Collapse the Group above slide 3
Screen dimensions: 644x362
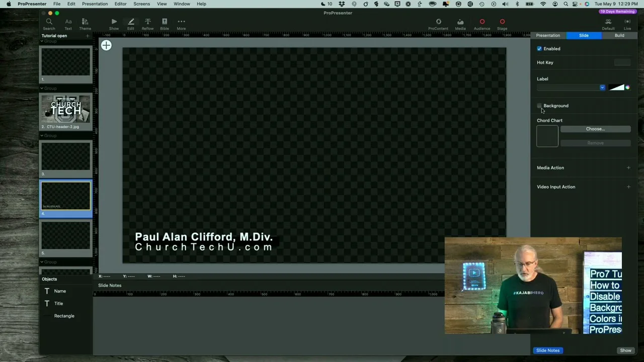[x=42, y=136]
